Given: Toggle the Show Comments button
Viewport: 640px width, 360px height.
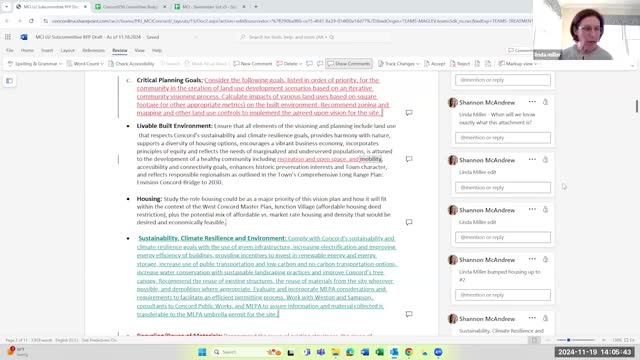Looking at the screenshot, I should coord(349,64).
